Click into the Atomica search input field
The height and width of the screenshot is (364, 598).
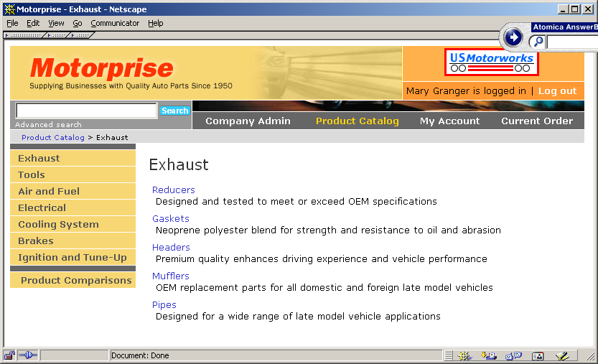tap(572, 42)
